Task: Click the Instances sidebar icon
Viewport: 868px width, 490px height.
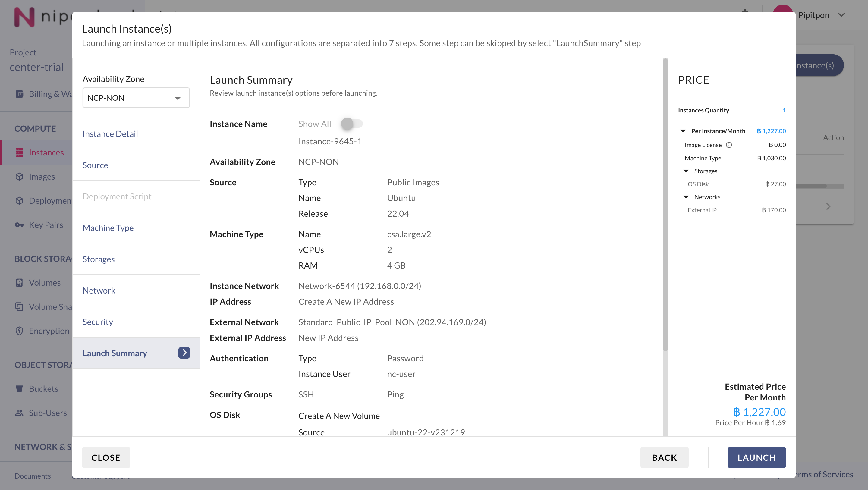Action: [x=19, y=153]
